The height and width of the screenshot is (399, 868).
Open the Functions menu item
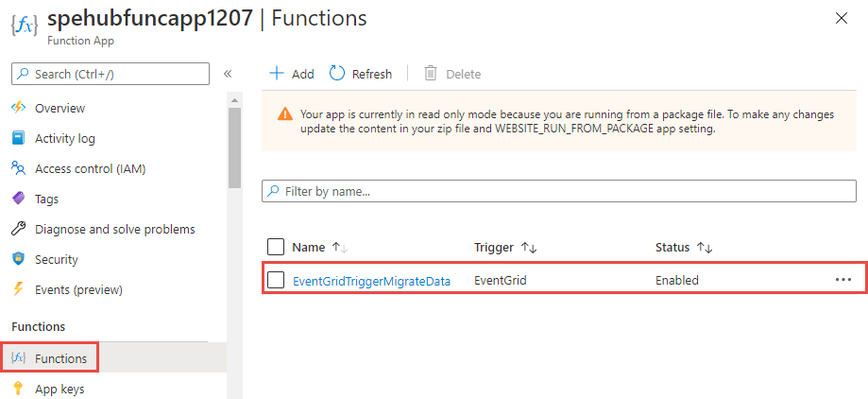point(60,358)
